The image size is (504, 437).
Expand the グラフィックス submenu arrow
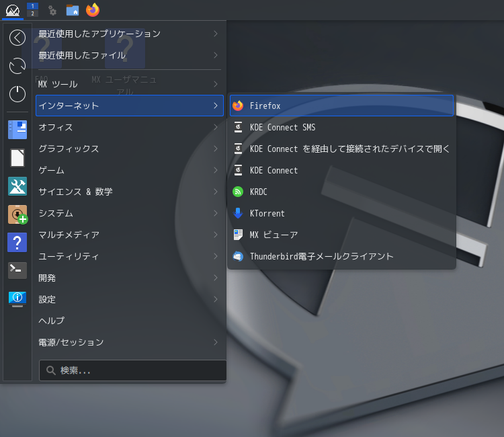(x=216, y=149)
